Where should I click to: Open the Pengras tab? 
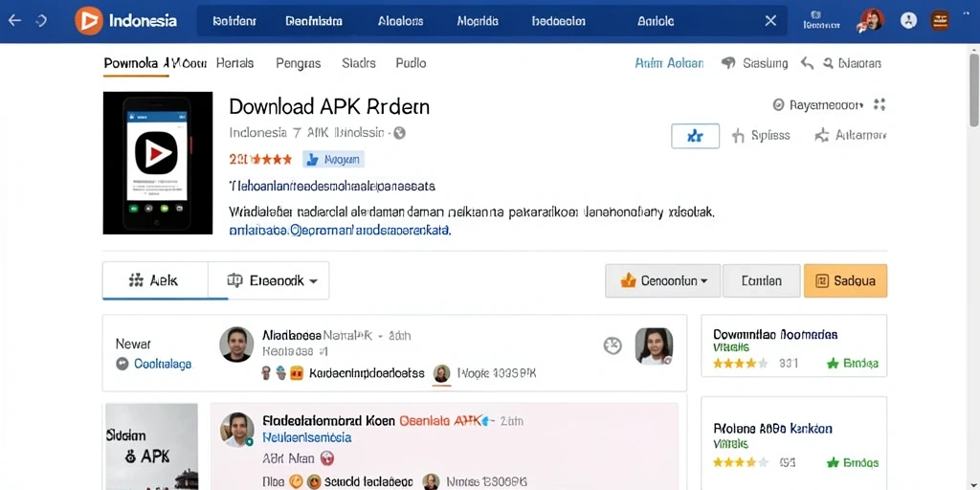[299, 63]
